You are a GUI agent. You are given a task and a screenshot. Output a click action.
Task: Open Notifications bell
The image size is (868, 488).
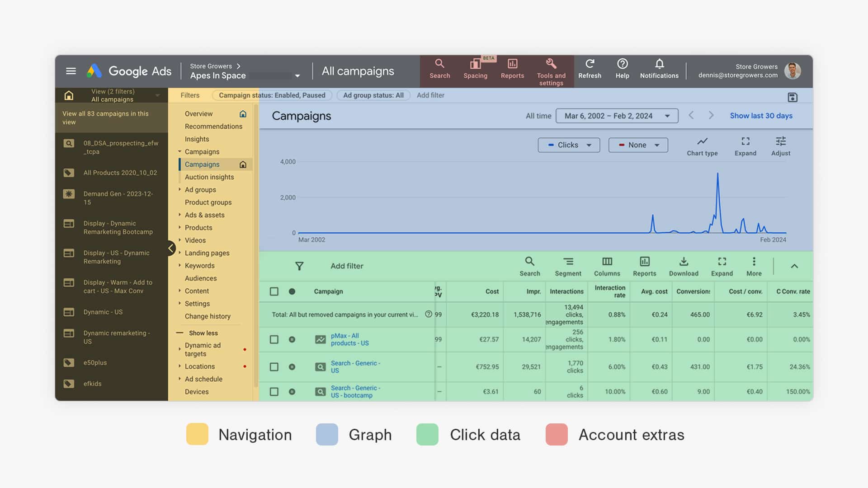659,69
